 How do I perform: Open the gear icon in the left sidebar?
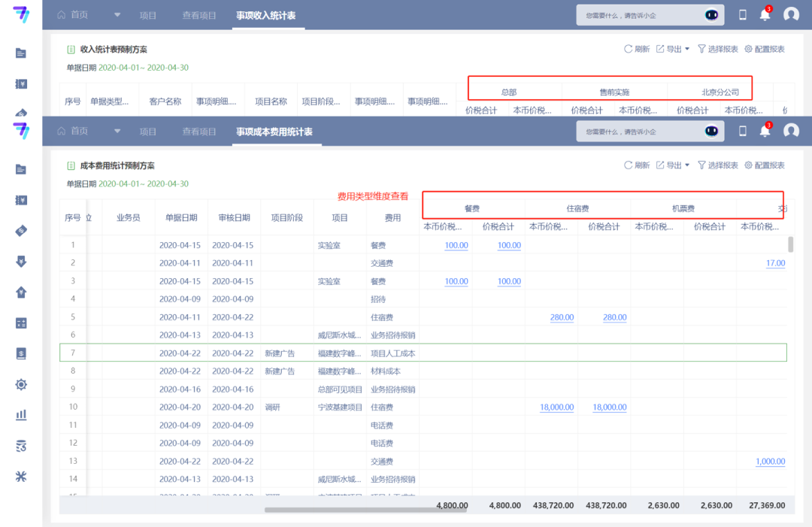[21, 384]
